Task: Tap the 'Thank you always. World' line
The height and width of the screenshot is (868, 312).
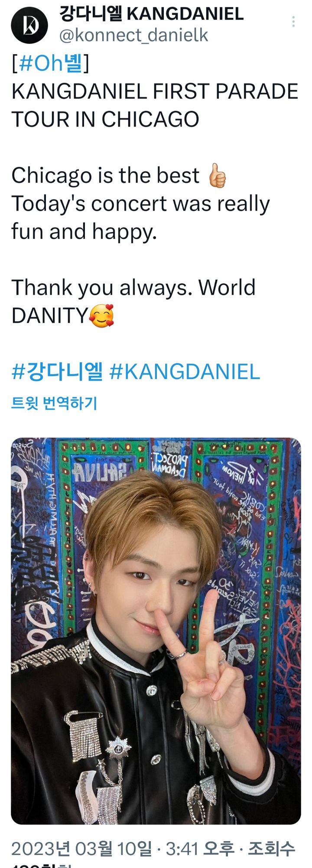Action: (x=133, y=287)
